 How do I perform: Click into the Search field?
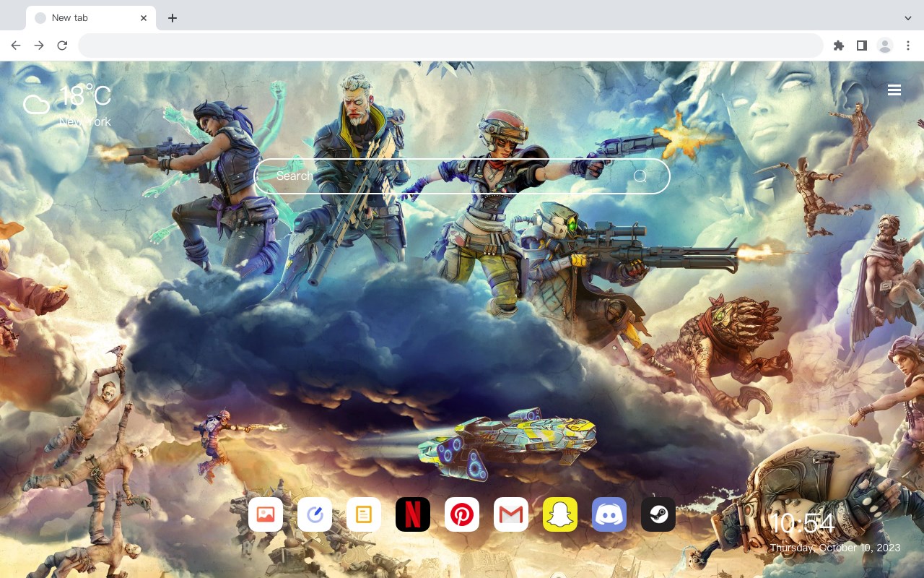pos(462,176)
